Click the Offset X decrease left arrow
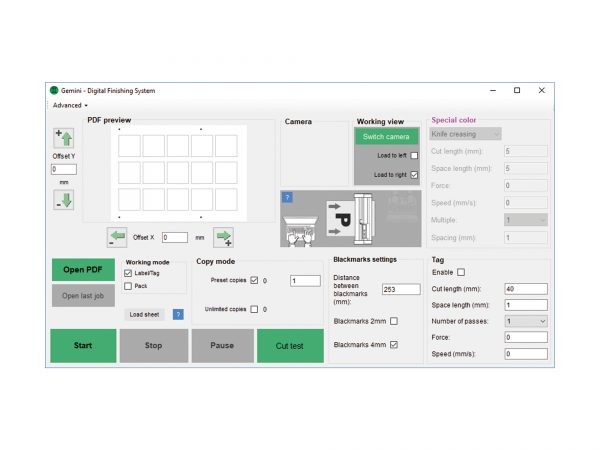 point(117,237)
